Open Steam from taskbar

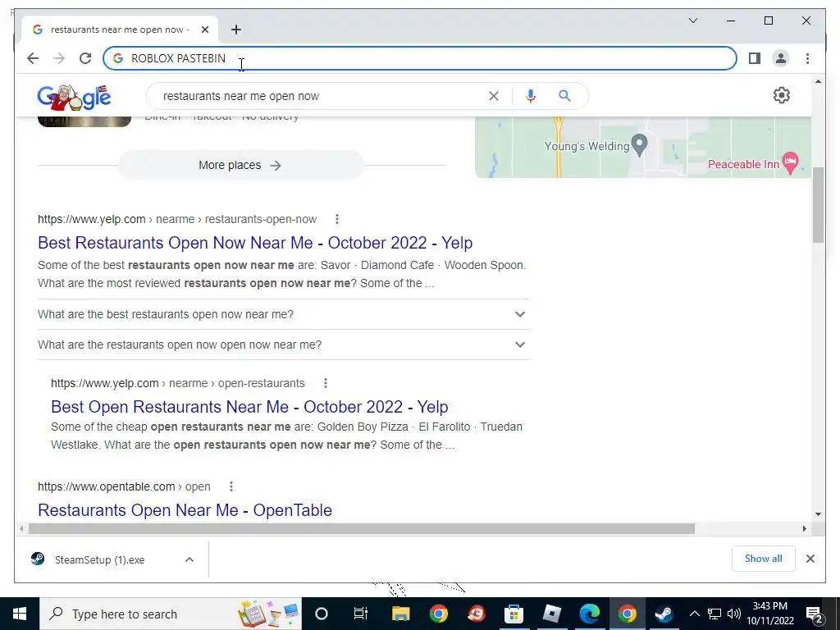point(664,614)
